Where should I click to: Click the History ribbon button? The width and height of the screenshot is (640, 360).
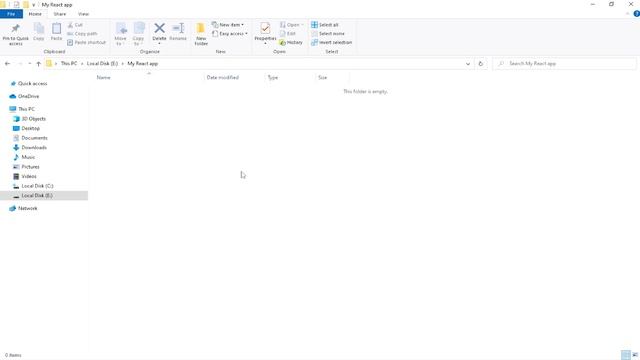291,42
